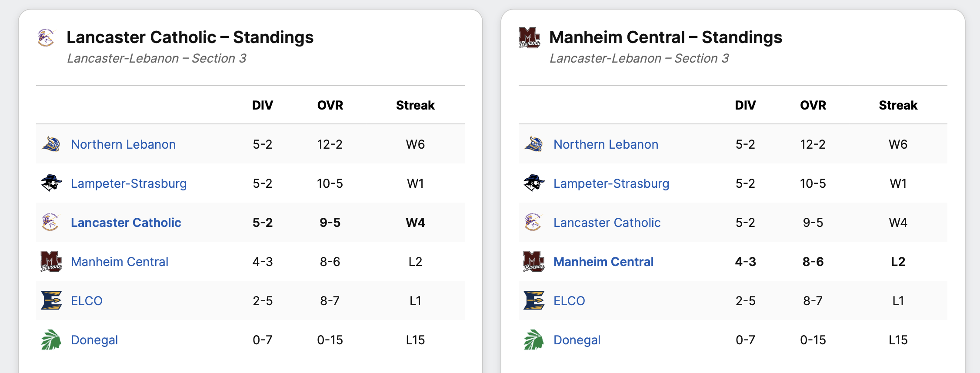Viewport: 980px width, 373px height.
Task: Click Lampeter-Strasburg pioneer logo in left table
Action: click(x=51, y=183)
